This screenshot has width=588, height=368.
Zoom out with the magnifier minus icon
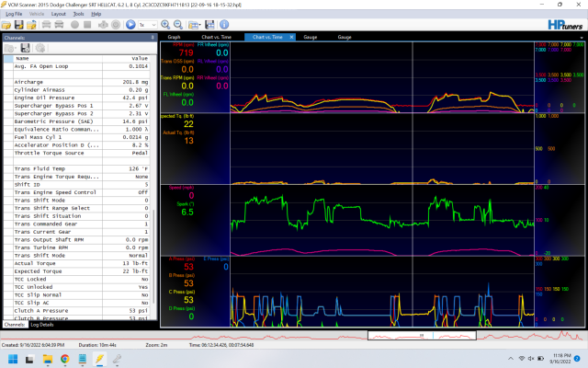coord(178,25)
